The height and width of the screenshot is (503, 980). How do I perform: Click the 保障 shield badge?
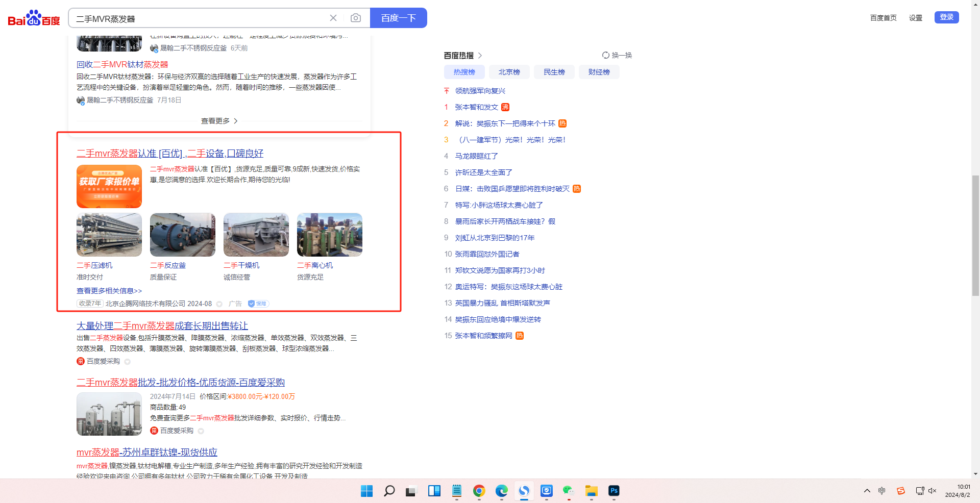pos(258,304)
